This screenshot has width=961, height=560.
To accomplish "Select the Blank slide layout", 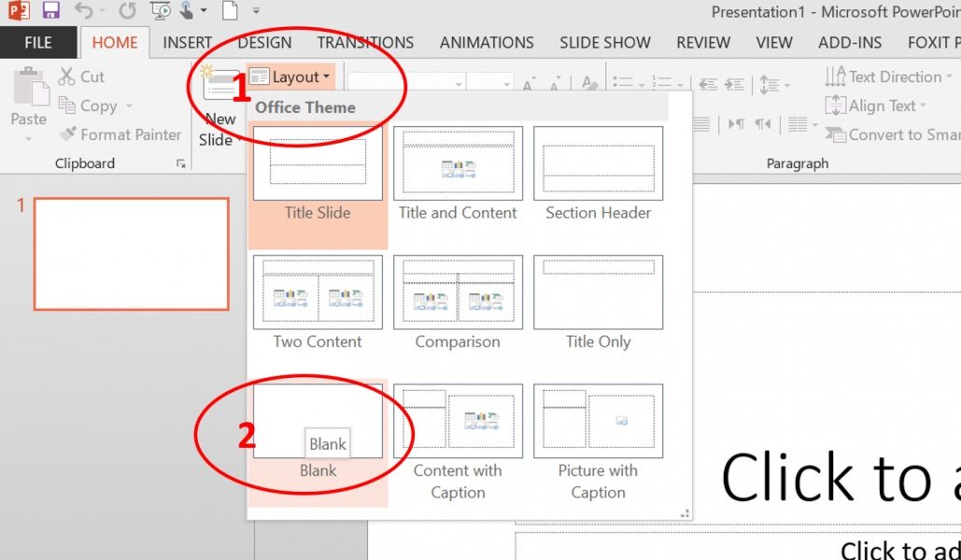I will tap(318, 420).
